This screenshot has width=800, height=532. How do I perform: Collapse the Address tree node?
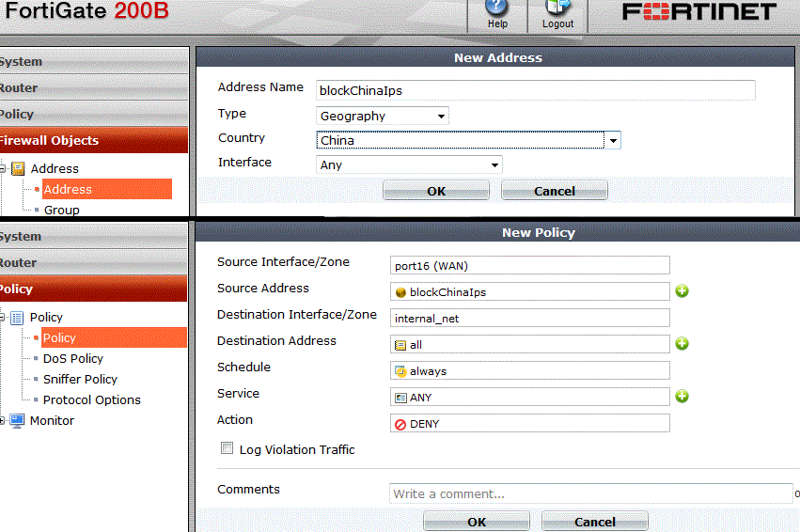point(3,168)
